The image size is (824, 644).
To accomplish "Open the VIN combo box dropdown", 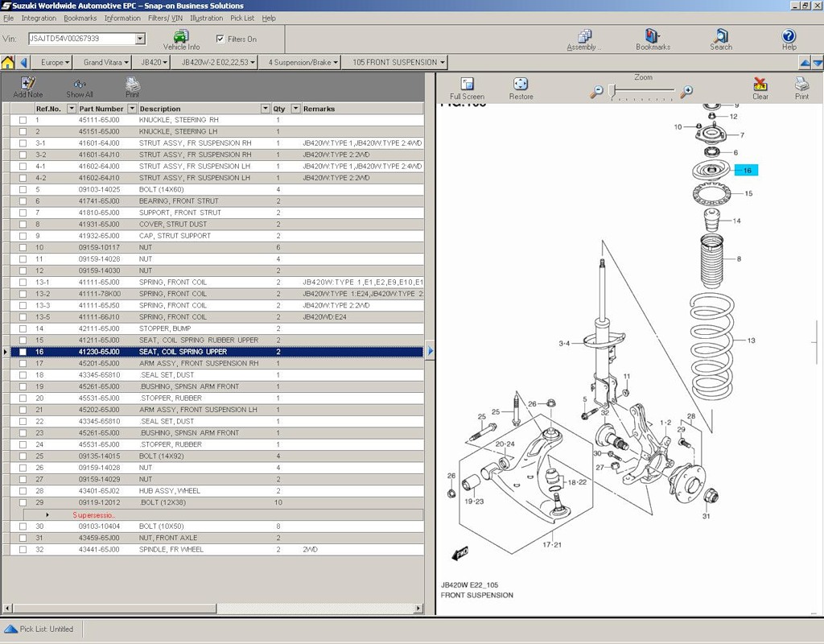I will pos(140,39).
